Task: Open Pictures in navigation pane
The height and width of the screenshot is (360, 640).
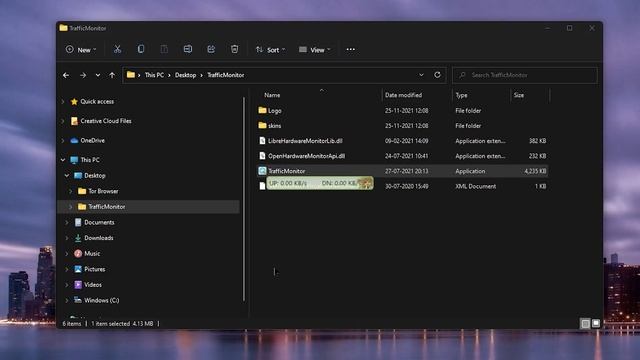Action: click(95, 269)
